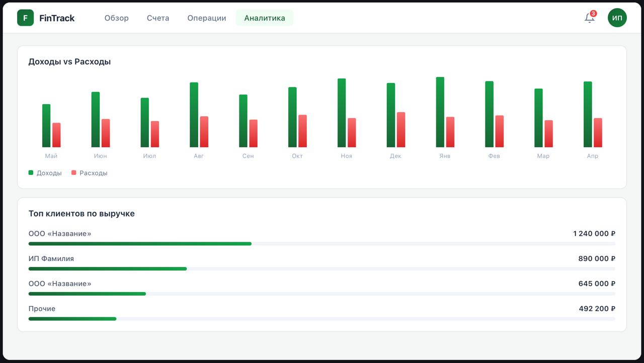Click the green income bar for Апр
This screenshot has height=363, width=644.
click(x=588, y=114)
